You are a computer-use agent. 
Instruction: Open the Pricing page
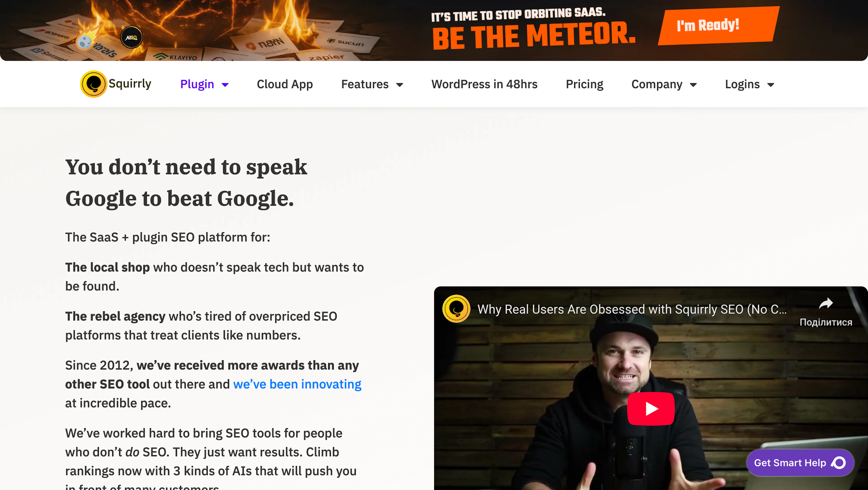click(x=584, y=84)
